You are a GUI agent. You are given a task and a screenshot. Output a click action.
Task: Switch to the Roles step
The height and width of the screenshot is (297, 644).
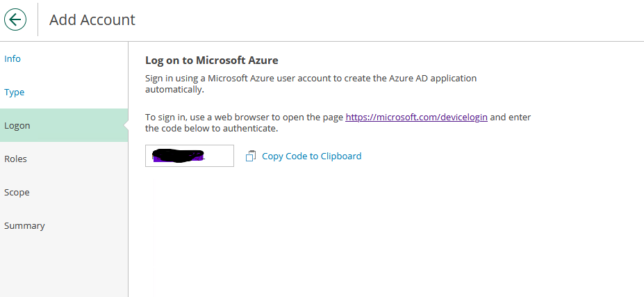coord(15,159)
